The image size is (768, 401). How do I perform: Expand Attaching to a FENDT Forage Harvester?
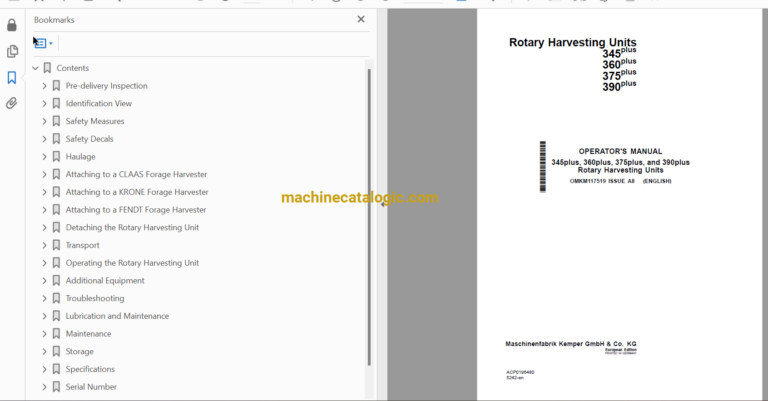pos(45,210)
